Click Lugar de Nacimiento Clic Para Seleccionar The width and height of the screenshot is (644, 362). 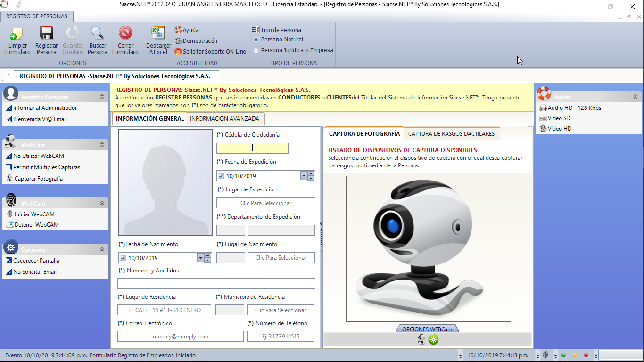281,258
